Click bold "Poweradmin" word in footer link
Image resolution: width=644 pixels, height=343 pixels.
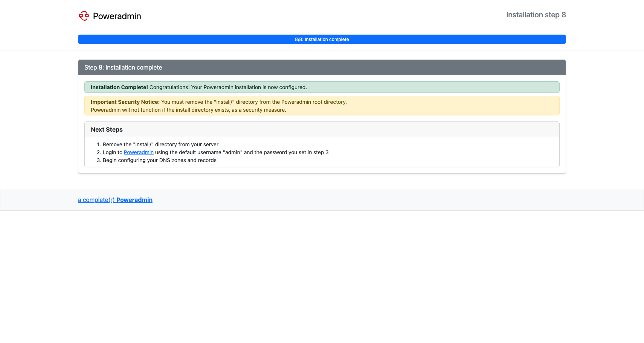click(134, 200)
